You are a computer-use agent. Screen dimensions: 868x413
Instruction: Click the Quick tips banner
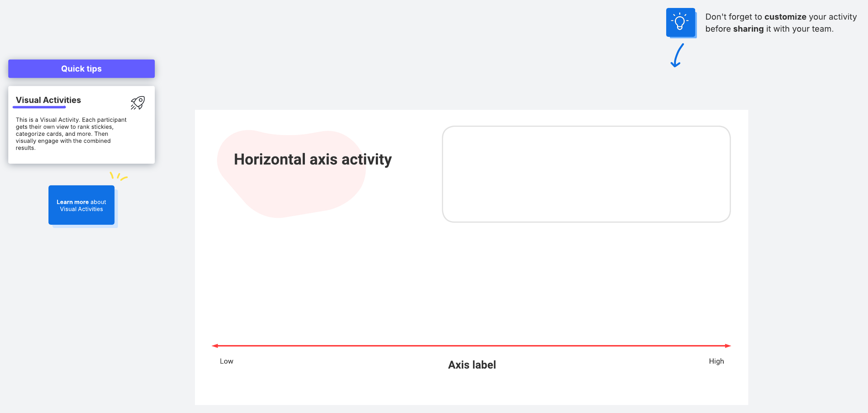(81, 69)
